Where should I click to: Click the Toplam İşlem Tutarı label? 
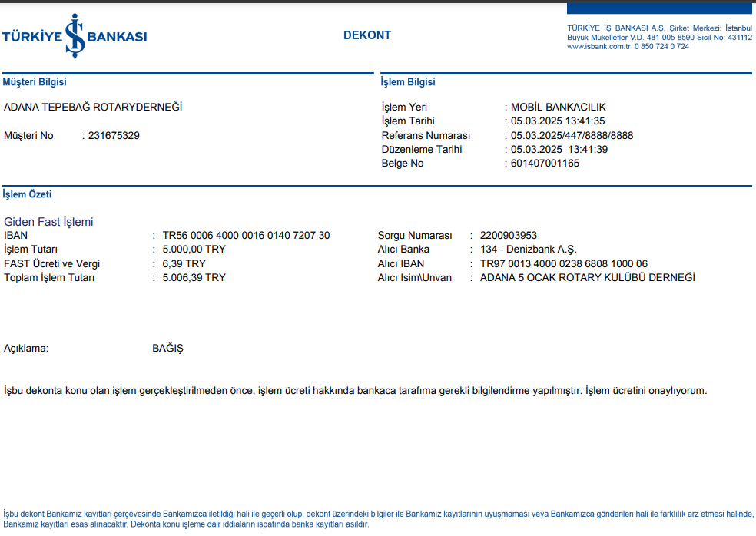(49, 278)
